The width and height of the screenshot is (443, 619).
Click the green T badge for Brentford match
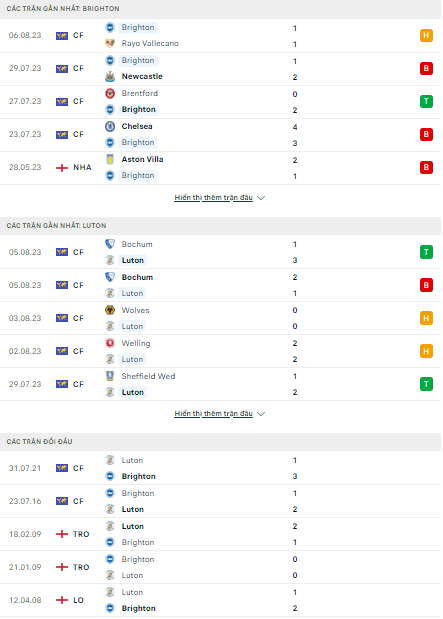[x=426, y=101]
